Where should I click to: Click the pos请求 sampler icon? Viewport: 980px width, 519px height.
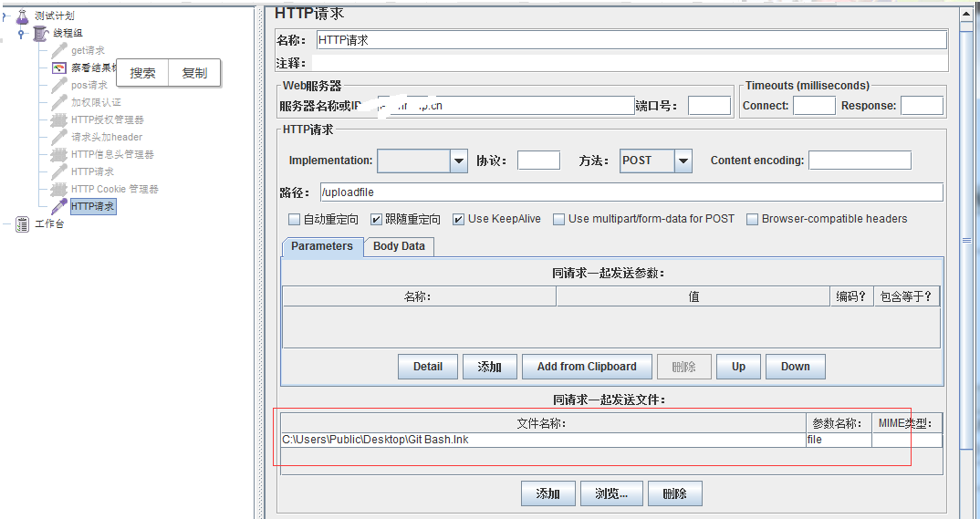pos(59,85)
